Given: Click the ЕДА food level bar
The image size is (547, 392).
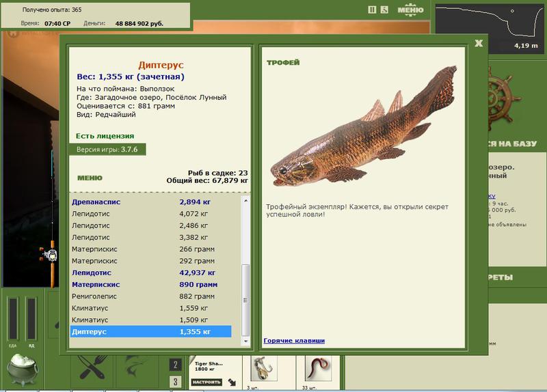Looking at the screenshot, I should pyautogui.click(x=13, y=318).
